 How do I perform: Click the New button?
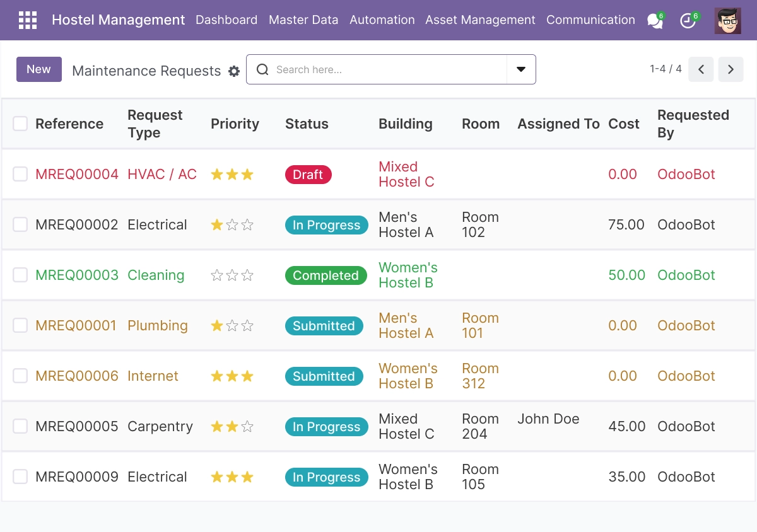39,69
